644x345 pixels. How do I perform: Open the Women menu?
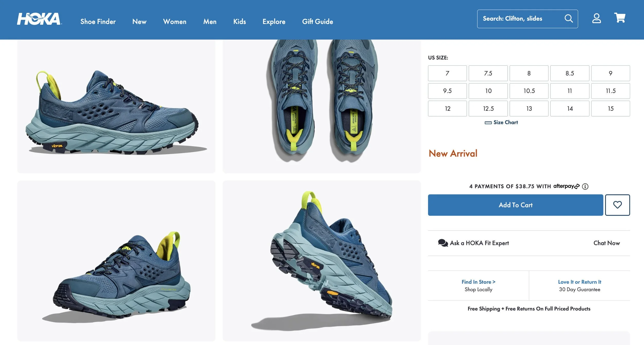coord(175,22)
